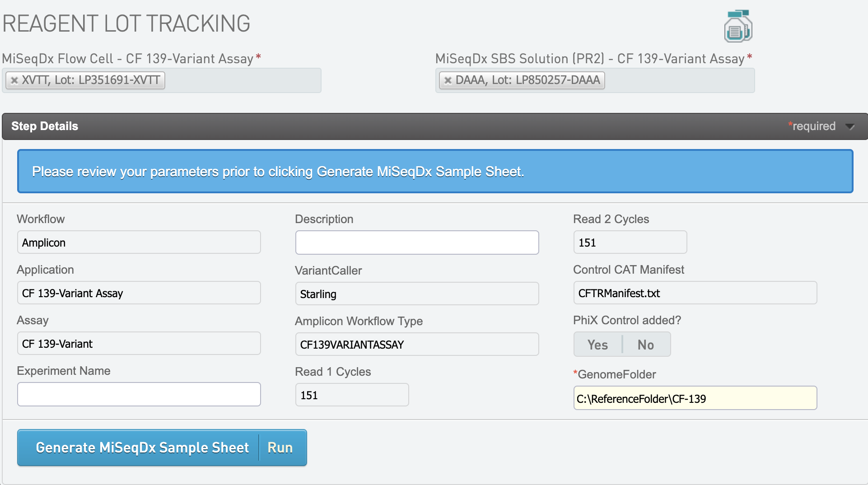
Task: Remove the XVTT flow cell lot tag
Action: (x=14, y=80)
